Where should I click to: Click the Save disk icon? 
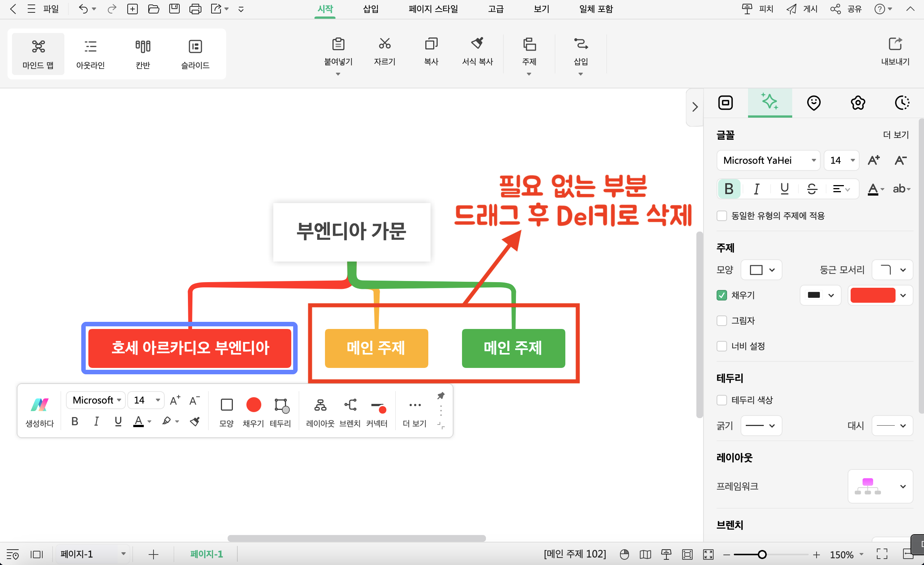pyautogui.click(x=174, y=9)
